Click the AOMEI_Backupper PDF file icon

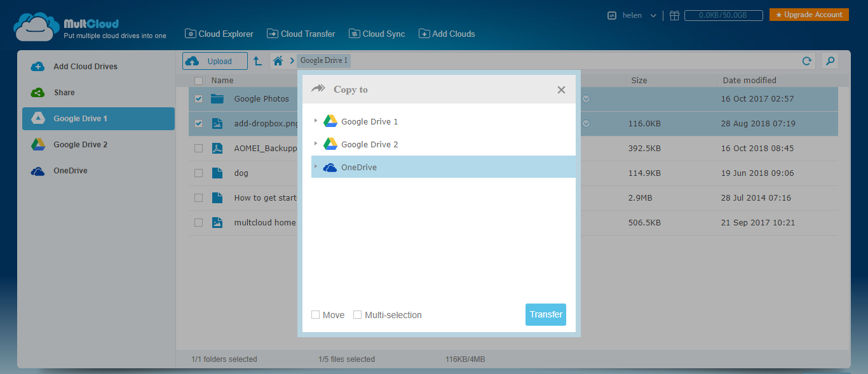[217, 149]
